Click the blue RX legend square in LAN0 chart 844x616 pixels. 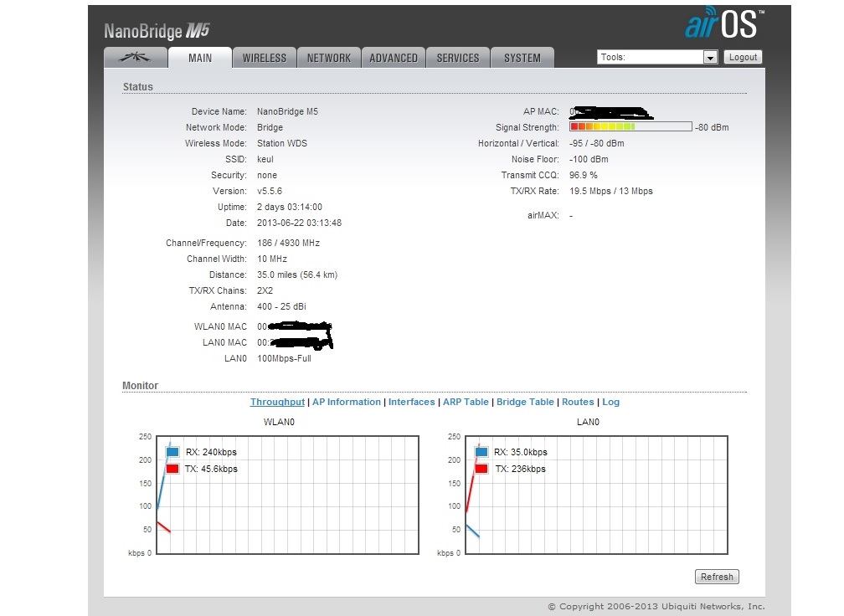tap(481, 452)
